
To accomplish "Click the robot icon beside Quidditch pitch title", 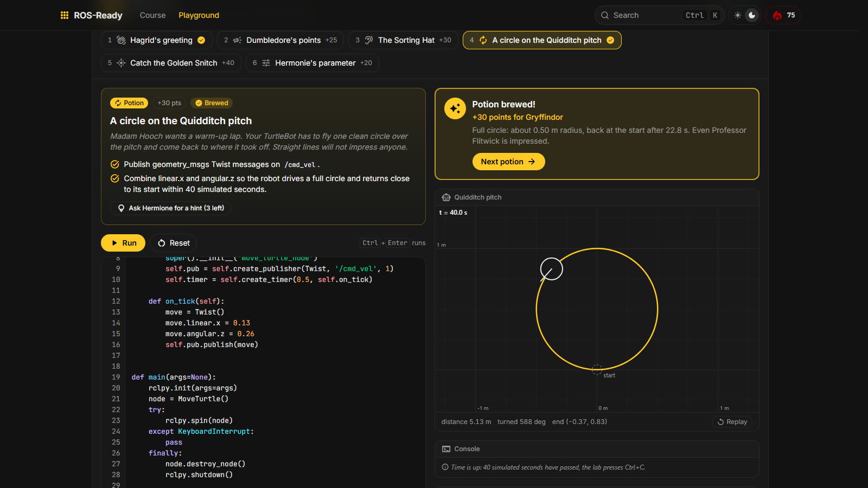I will point(446,197).
